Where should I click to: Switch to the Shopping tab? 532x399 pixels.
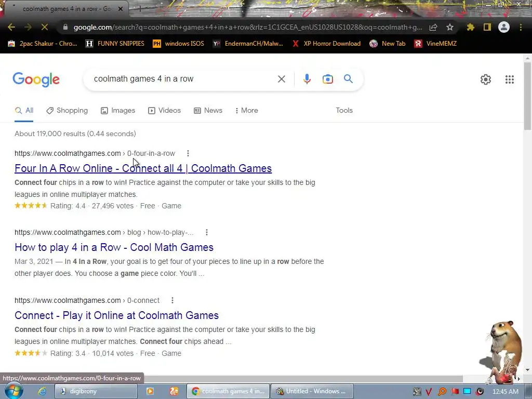click(67, 110)
